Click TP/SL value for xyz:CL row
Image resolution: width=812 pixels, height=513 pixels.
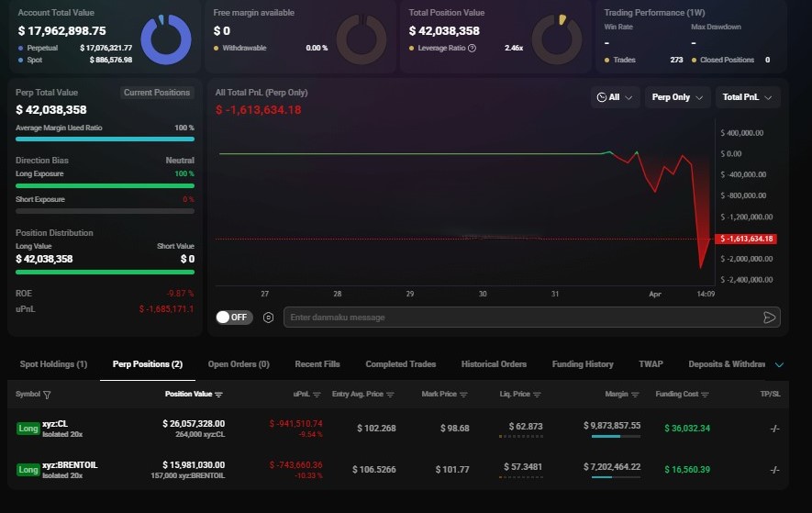pos(774,429)
